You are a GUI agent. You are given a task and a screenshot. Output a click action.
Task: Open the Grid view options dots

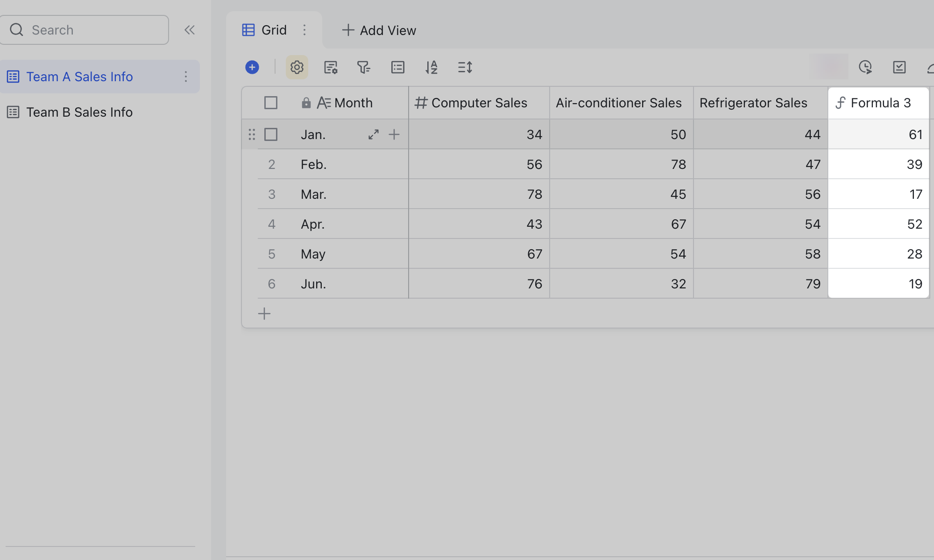[304, 30]
